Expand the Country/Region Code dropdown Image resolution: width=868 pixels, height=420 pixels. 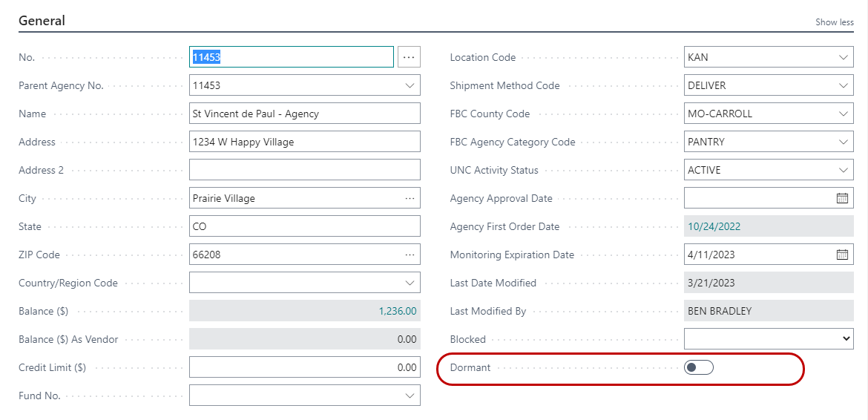click(410, 283)
